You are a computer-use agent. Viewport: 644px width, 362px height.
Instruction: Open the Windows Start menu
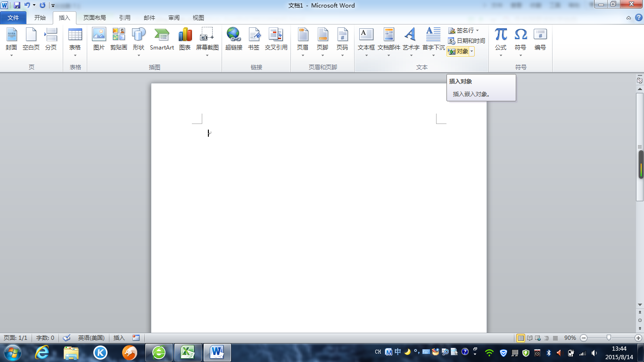coord(12,352)
